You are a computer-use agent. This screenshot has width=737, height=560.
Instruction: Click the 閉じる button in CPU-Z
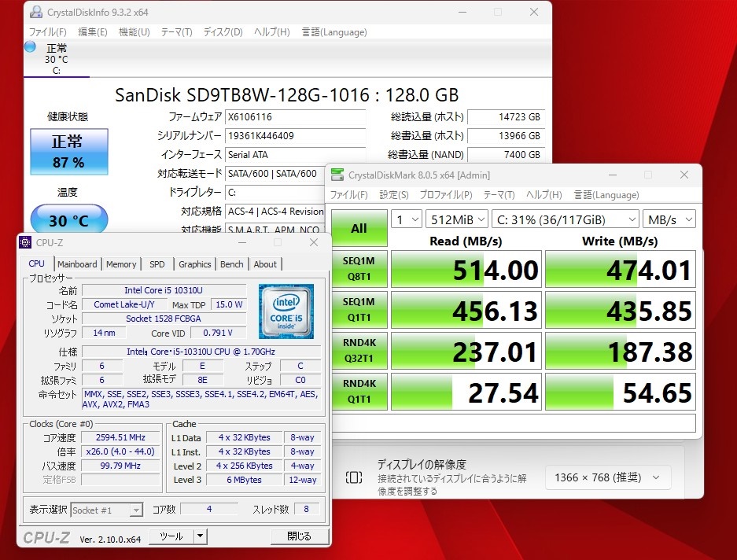tap(300, 536)
